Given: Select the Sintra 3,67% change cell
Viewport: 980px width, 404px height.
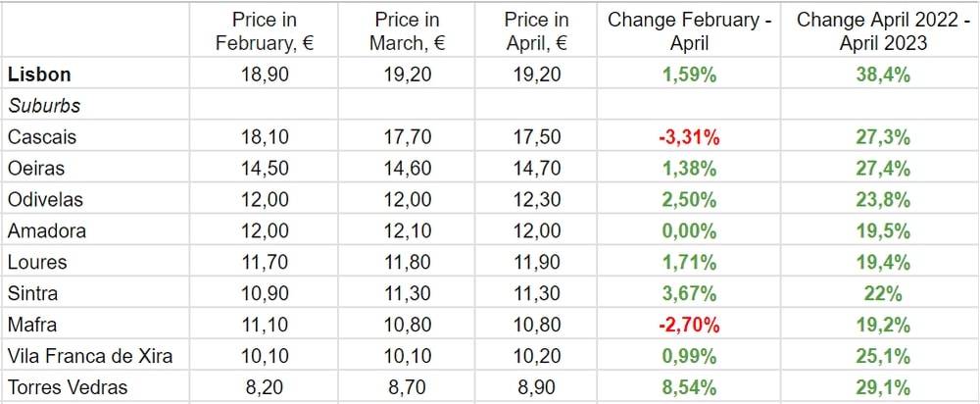Looking at the screenshot, I should point(688,293).
